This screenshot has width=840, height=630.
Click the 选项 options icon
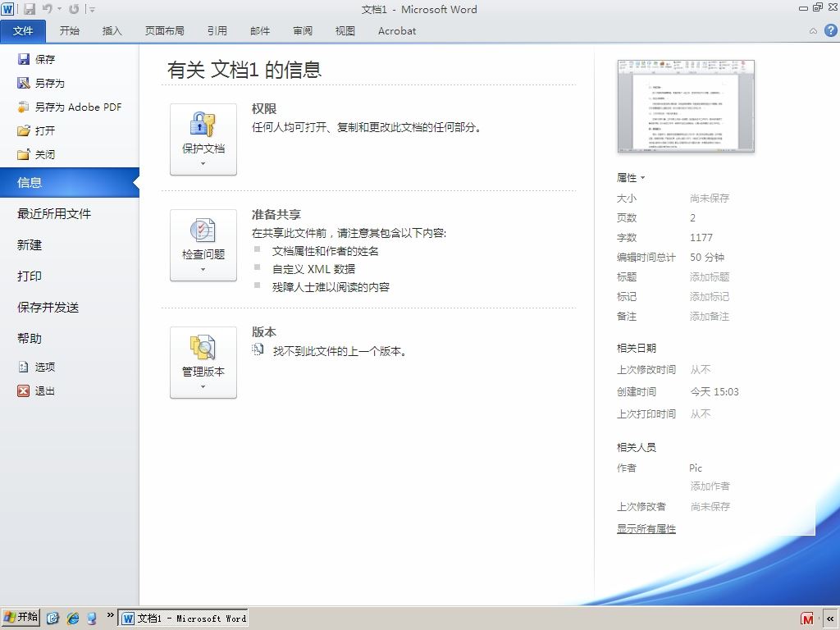click(24, 367)
